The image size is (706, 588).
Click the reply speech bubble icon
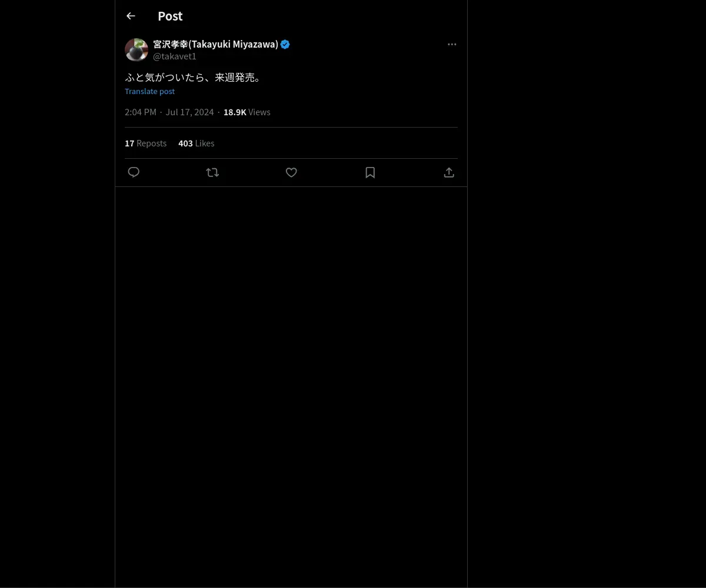click(x=134, y=172)
